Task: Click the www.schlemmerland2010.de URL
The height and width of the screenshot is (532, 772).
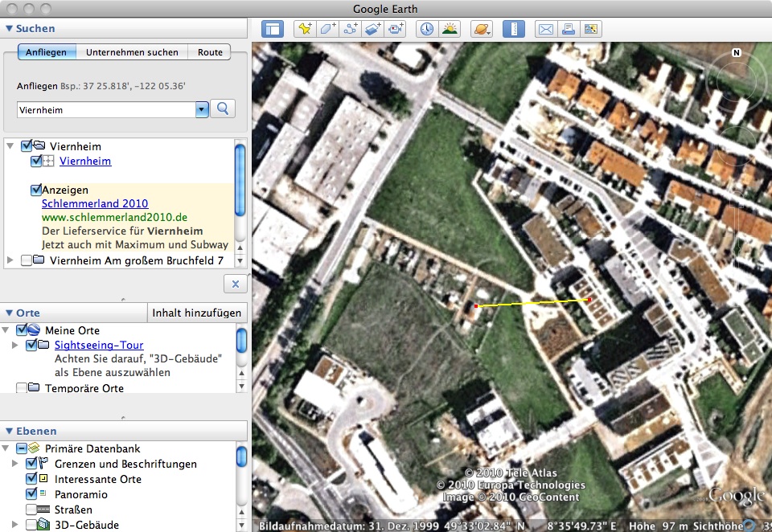Action: point(114,217)
